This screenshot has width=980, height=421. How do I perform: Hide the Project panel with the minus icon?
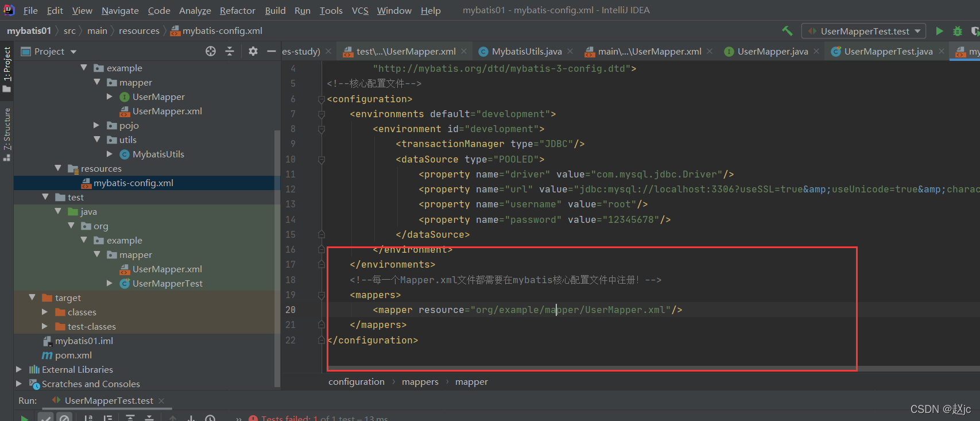point(272,51)
